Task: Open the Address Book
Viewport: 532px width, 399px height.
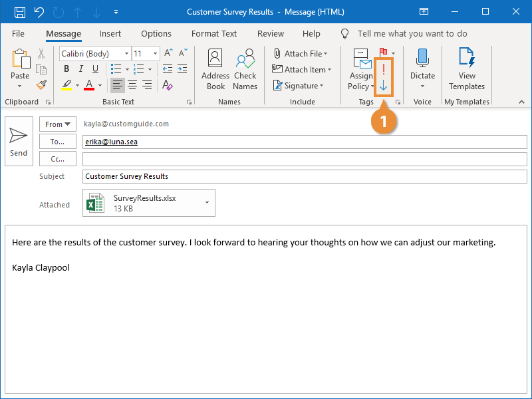Action: [215, 69]
